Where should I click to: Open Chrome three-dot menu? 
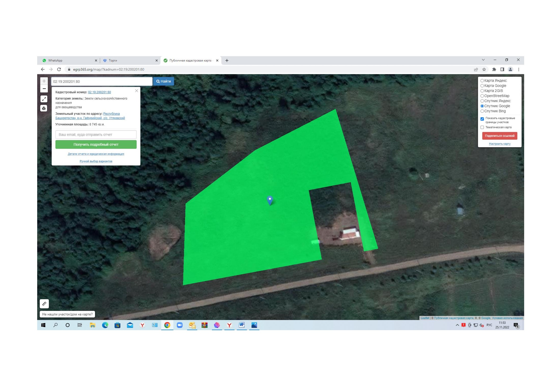[518, 69]
